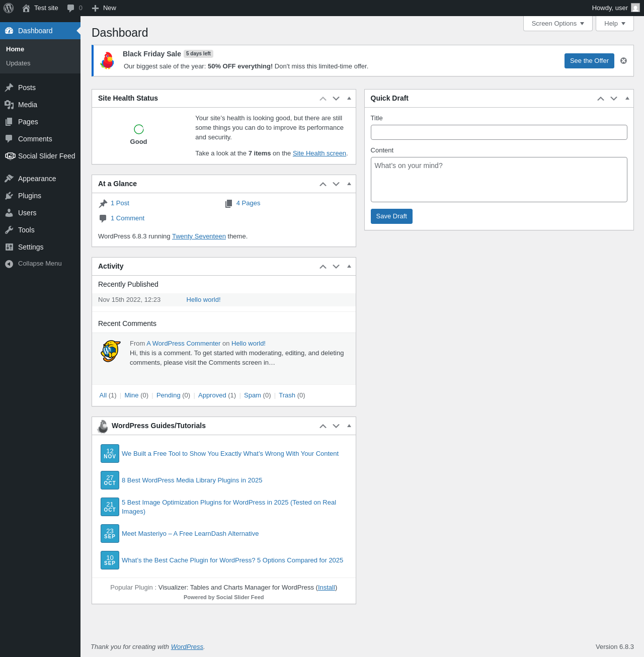Click the Save Draft button
Image resolution: width=644 pixels, height=657 pixels.
[x=391, y=216]
